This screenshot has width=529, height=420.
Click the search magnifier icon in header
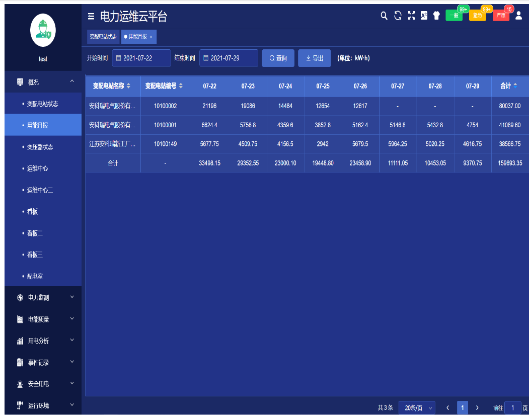click(x=384, y=16)
